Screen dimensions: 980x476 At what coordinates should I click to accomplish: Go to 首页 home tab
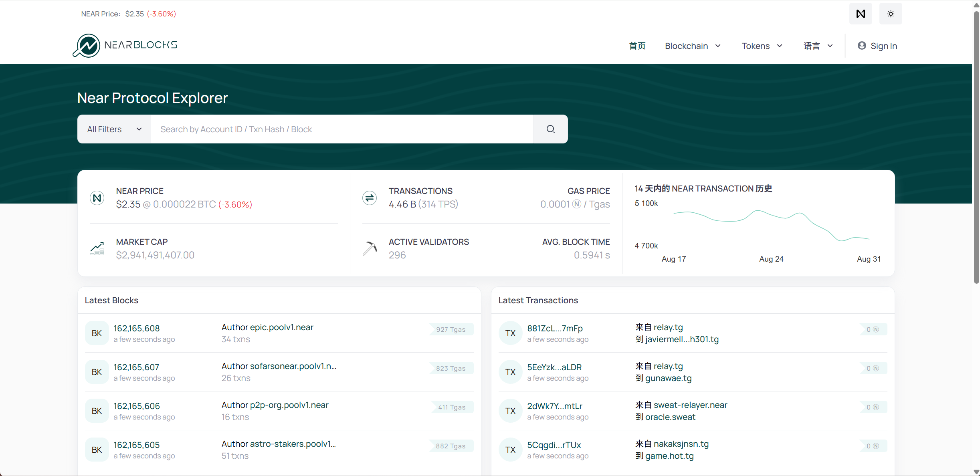637,46
